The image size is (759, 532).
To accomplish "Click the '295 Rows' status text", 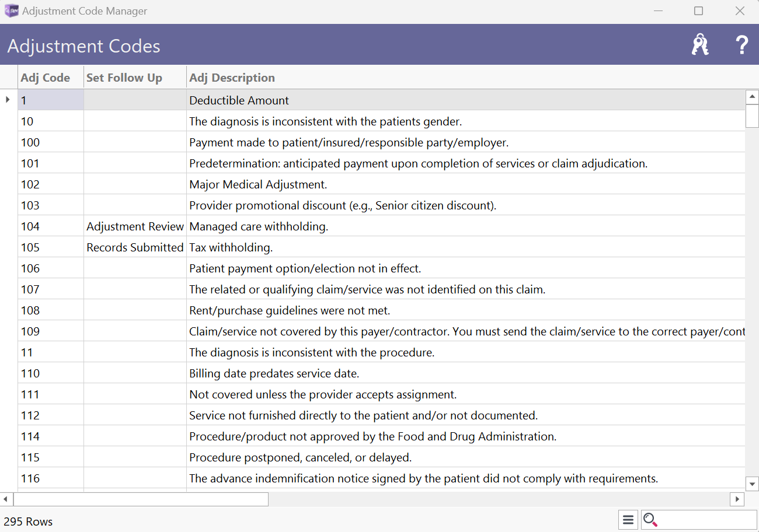I will point(28,521).
